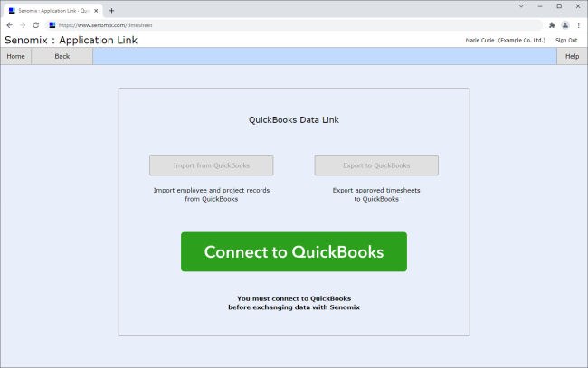Image resolution: width=588 pixels, height=368 pixels.
Task: Click the green Connect to QuickBooks button
Action: click(x=294, y=252)
